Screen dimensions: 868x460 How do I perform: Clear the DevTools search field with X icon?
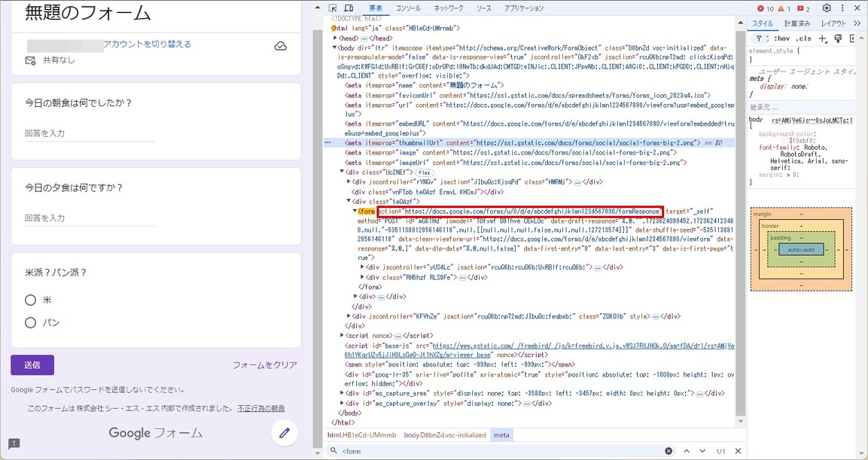pos(669,451)
